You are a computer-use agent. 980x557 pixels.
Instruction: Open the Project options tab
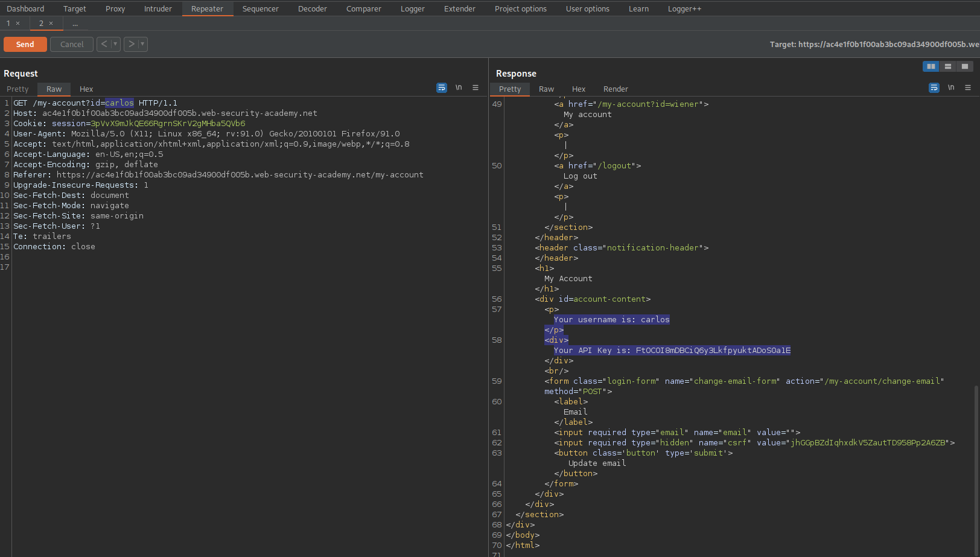click(x=521, y=8)
